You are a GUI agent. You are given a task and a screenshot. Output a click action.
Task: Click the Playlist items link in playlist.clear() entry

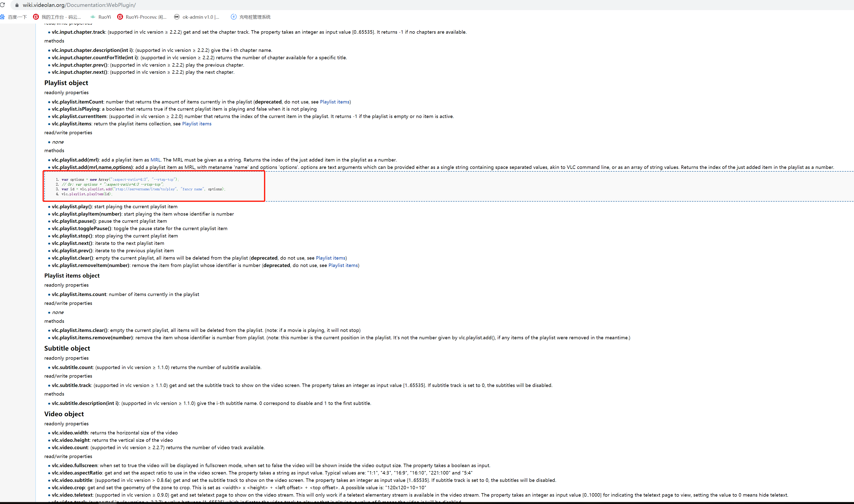330,258
